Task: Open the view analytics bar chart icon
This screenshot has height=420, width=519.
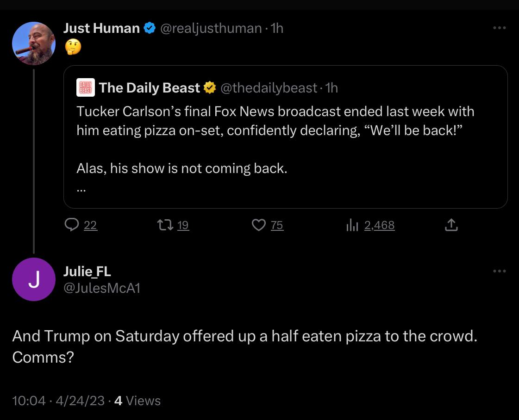Action: point(353,225)
